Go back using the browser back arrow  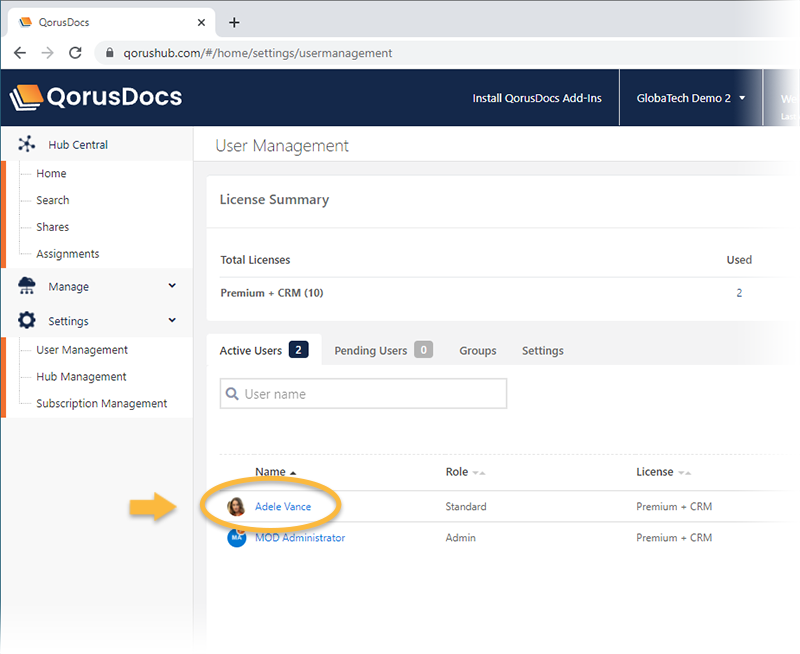(20, 53)
